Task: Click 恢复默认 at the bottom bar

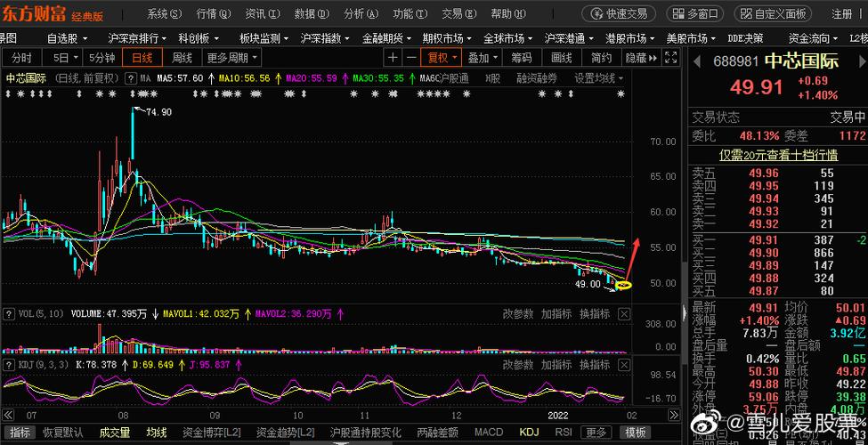Action: 63,433
